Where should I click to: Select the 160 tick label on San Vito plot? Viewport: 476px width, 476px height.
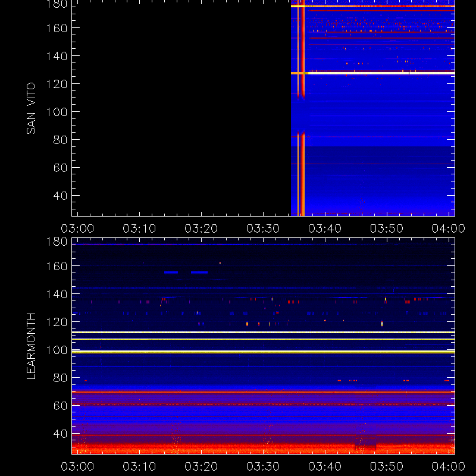pos(57,28)
